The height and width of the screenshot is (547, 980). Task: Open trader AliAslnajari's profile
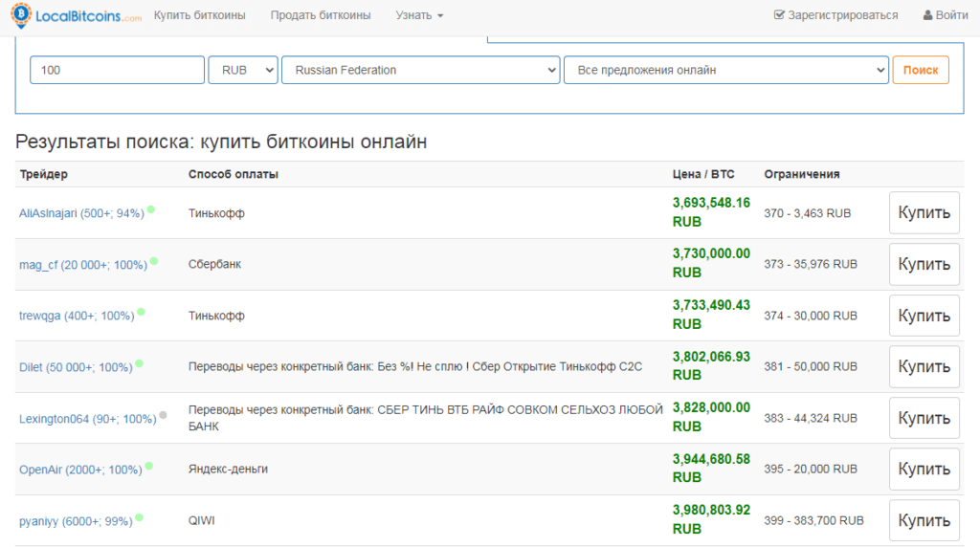pos(81,213)
